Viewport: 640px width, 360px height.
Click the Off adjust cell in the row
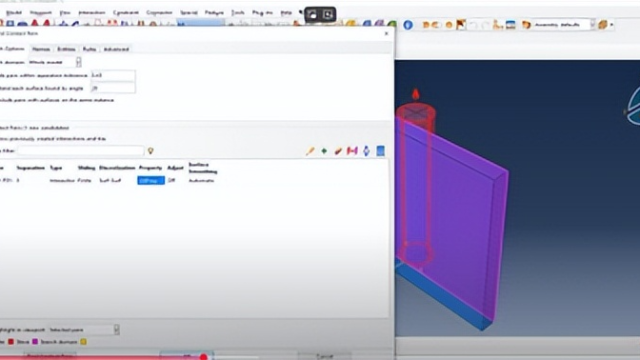tap(171, 180)
